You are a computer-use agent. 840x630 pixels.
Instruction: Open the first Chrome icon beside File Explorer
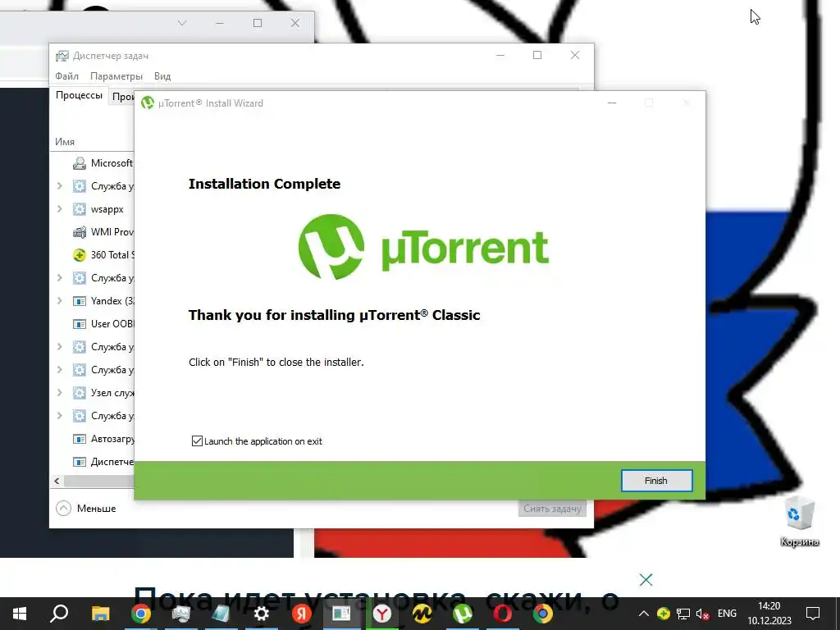click(x=141, y=614)
